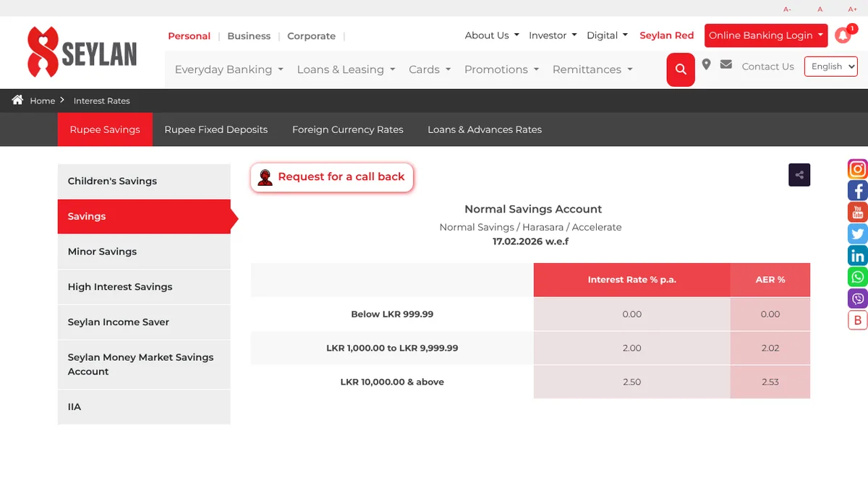
Task: Open the About Us dropdown
Action: [x=492, y=35]
